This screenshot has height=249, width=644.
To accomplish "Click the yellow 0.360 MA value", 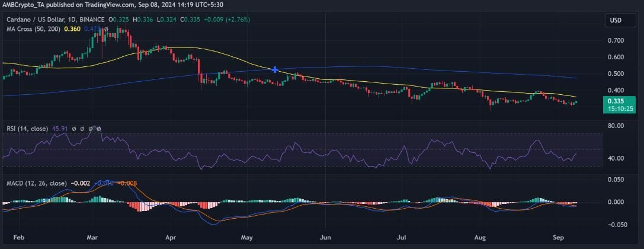I will coord(72,29).
